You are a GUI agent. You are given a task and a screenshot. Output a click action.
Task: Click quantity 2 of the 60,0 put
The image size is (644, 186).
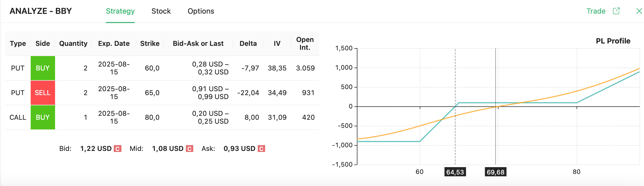85,68
